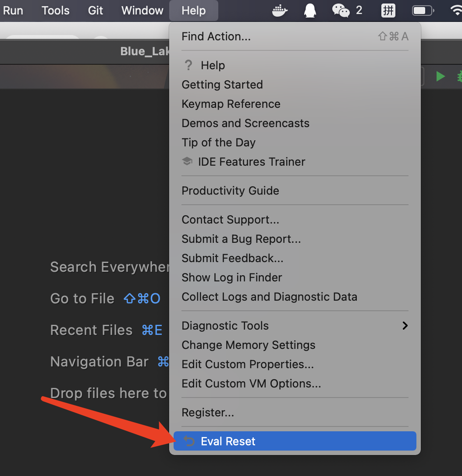Select Keymap Reference
462x476 pixels.
pyautogui.click(x=231, y=104)
